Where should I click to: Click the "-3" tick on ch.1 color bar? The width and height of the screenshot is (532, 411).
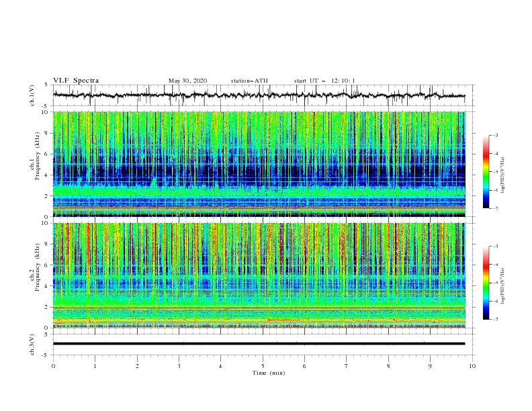496,135
